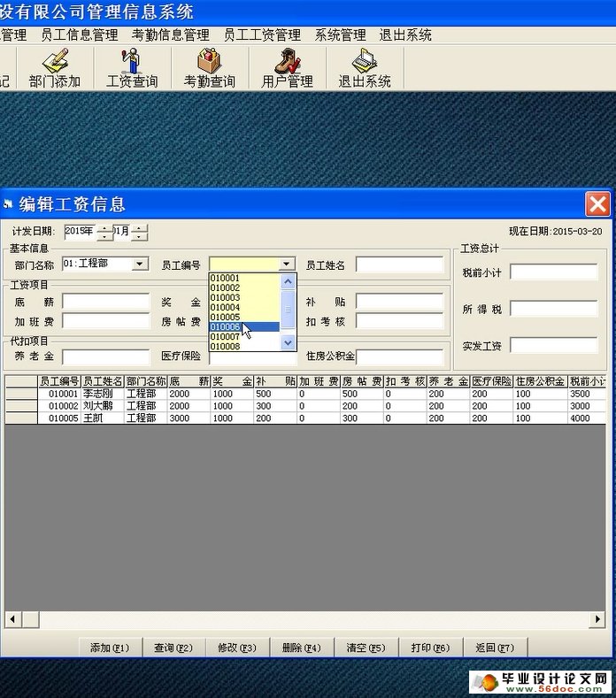The image size is (616, 698).
Task: Click the 实发工资 field
Action: [x=554, y=345]
